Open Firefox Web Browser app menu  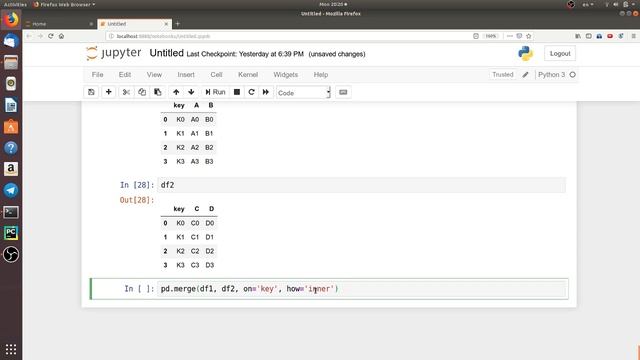click(x=64, y=4)
